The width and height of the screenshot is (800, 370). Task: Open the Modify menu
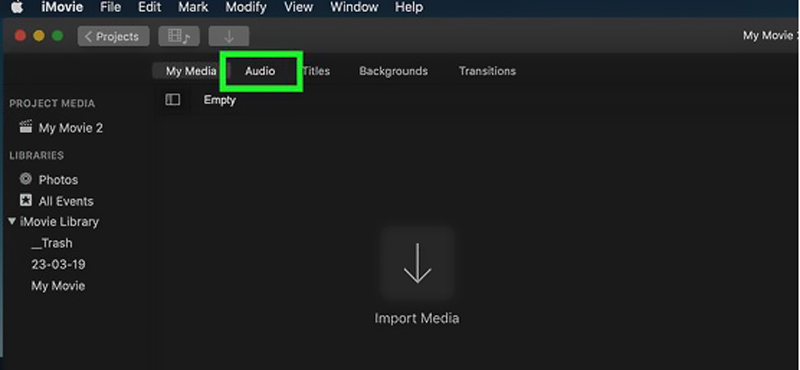246,8
